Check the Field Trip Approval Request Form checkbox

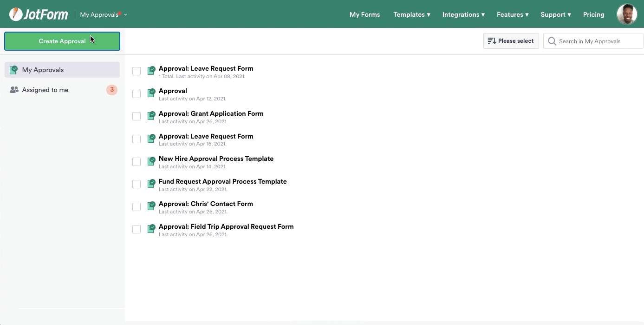137,229
